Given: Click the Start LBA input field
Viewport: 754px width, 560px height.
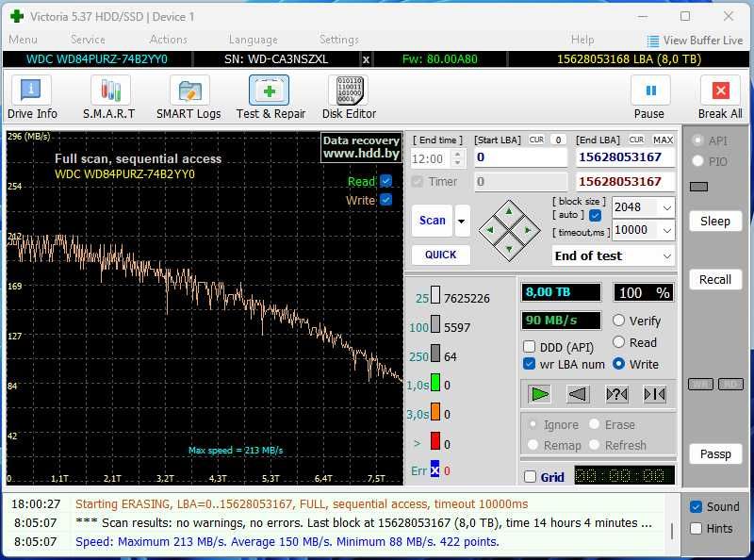Looking at the screenshot, I should tap(521, 157).
